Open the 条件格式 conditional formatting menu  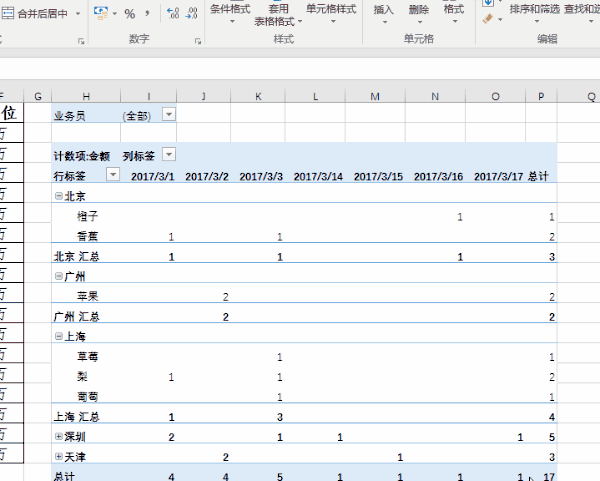[230, 9]
